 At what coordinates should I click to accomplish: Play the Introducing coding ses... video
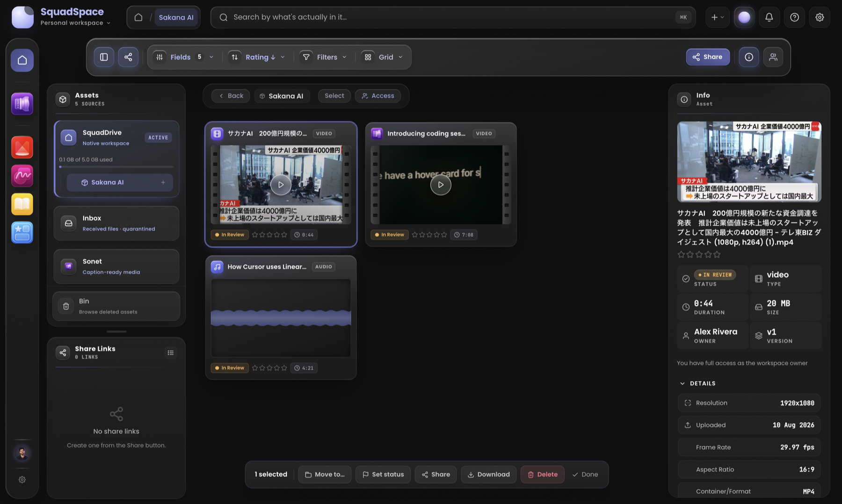pyautogui.click(x=441, y=185)
